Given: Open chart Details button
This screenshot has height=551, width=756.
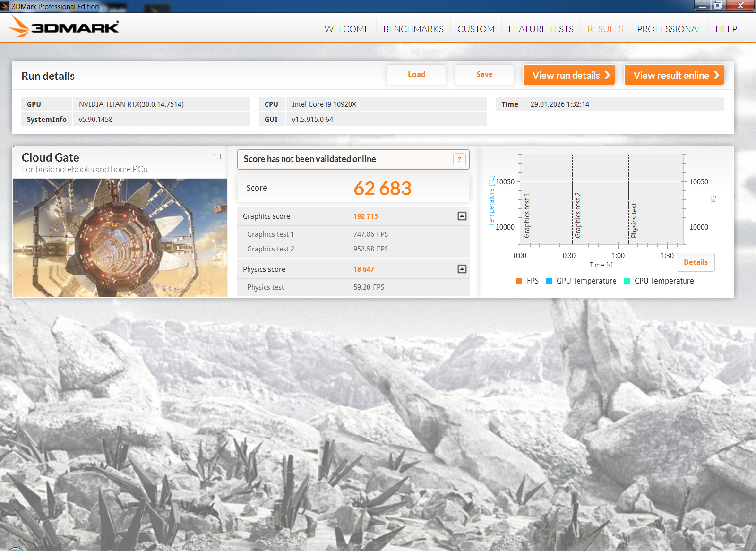Looking at the screenshot, I should coord(696,262).
